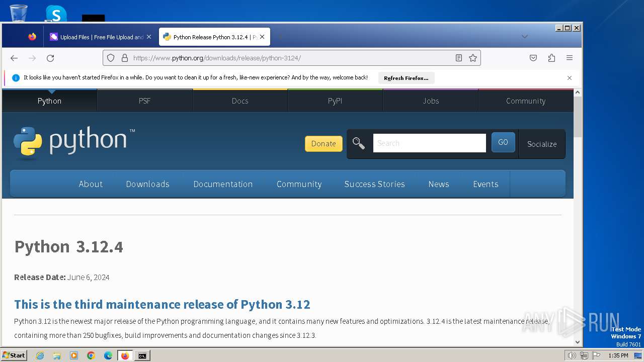The image size is (644, 362).
Task: Save page to Pocket
Action: click(533, 58)
